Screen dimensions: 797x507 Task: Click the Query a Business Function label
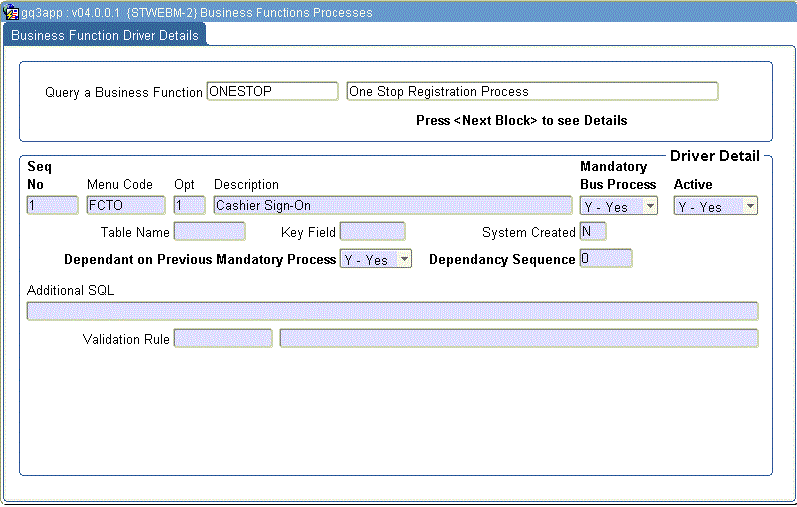[124, 93]
